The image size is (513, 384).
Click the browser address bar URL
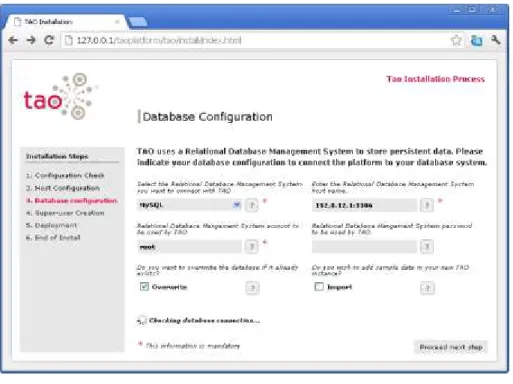pos(159,40)
